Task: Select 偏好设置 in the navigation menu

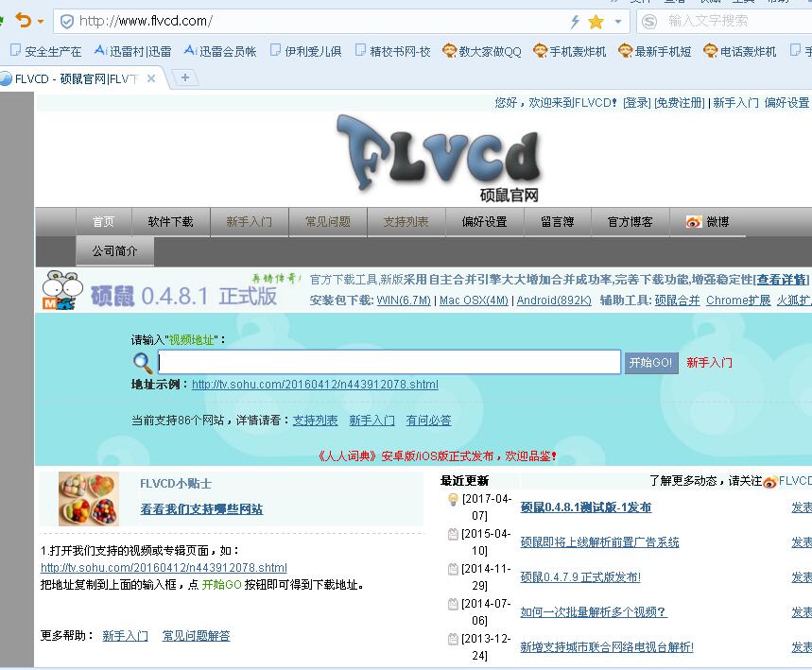Action: pyautogui.click(x=485, y=222)
